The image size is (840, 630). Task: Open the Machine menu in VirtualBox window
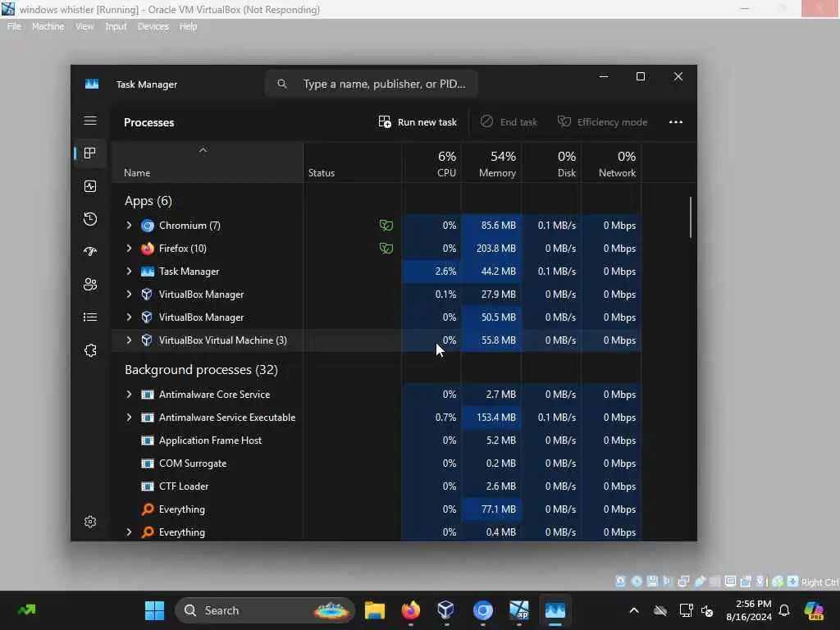48,27
